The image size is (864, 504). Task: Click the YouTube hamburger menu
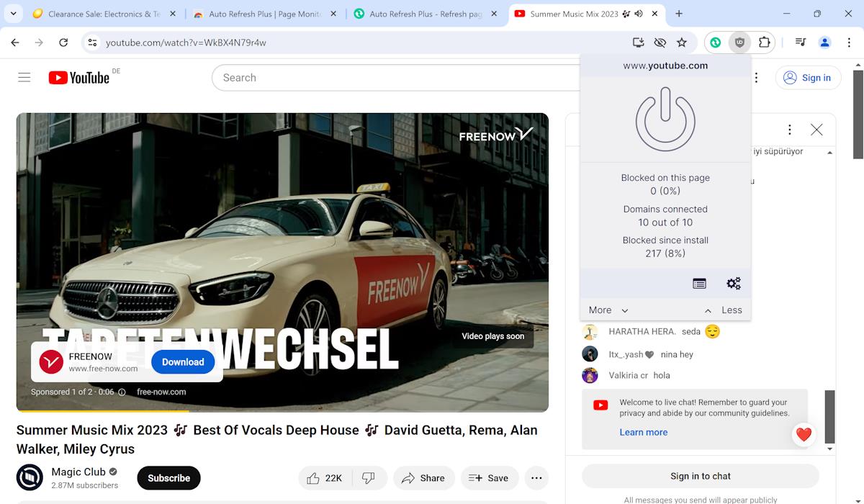(24, 77)
